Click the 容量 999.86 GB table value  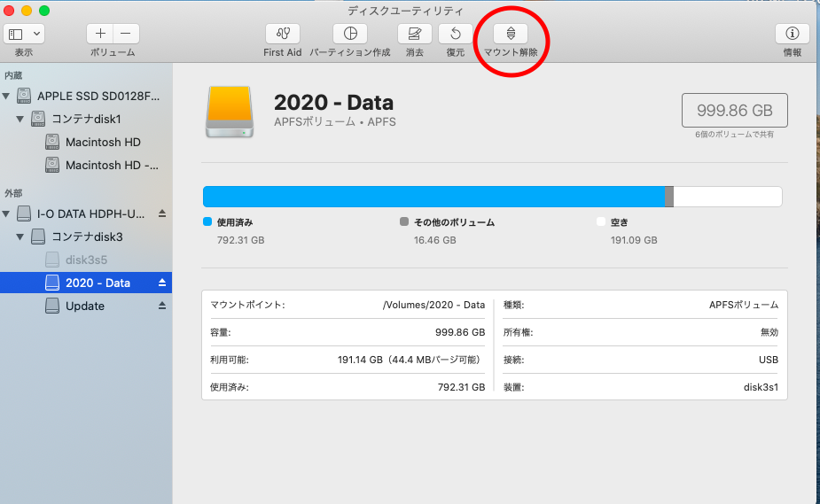tap(460, 332)
